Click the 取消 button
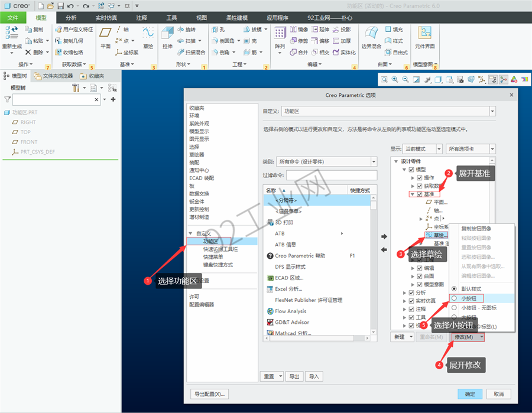Viewport: 532px width, 413px height. tap(498, 394)
